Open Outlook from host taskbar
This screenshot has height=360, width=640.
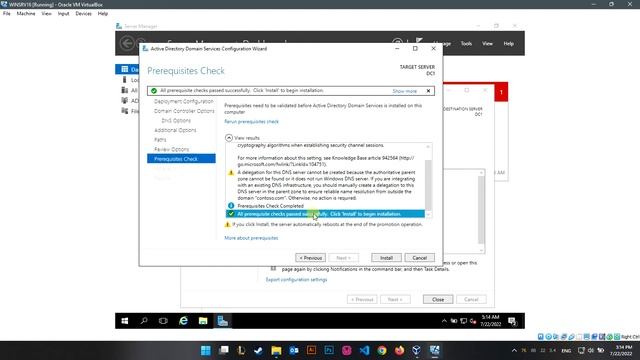pos(294,351)
